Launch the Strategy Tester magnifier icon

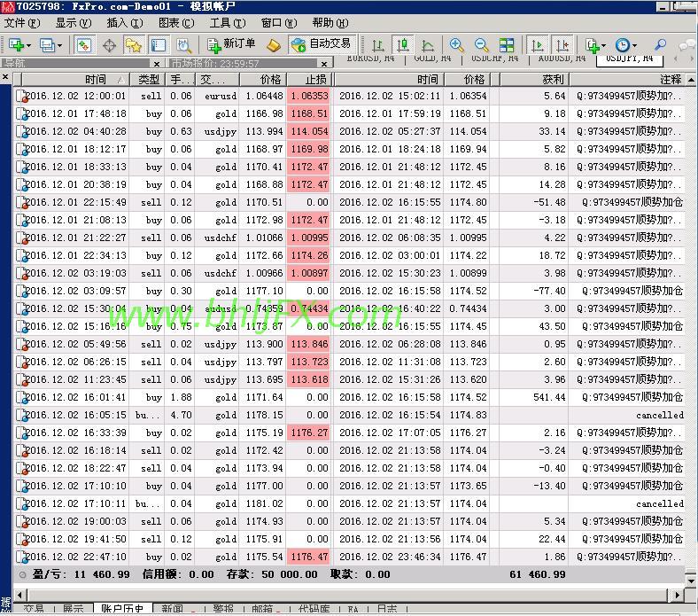coord(183,45)
